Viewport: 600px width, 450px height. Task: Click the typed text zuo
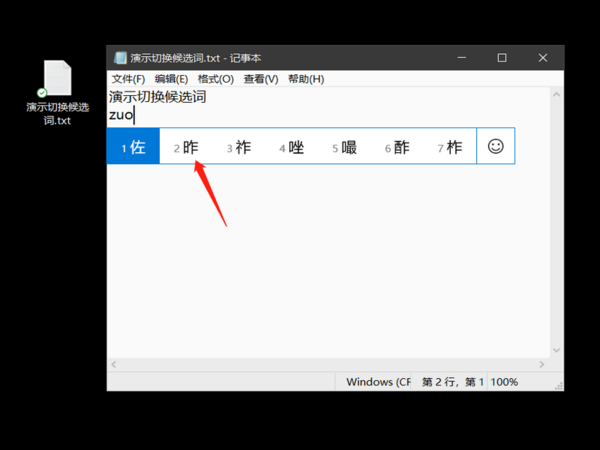click(121, 115)
